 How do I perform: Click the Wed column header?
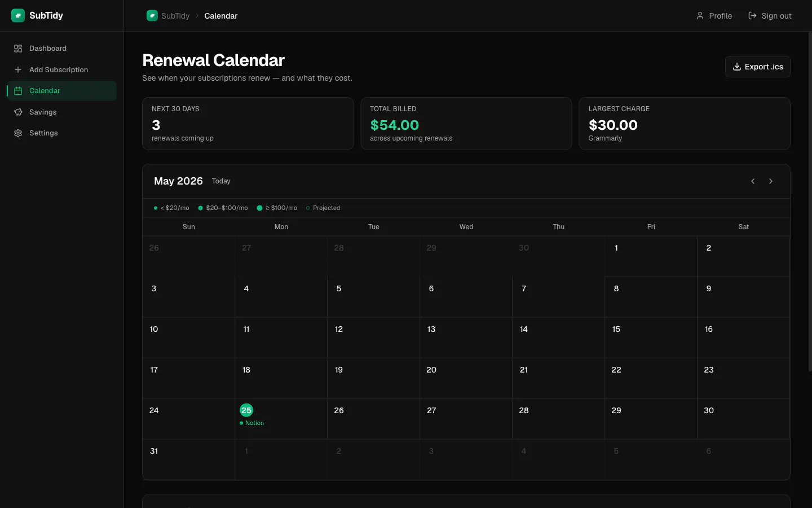pos(466,227)
